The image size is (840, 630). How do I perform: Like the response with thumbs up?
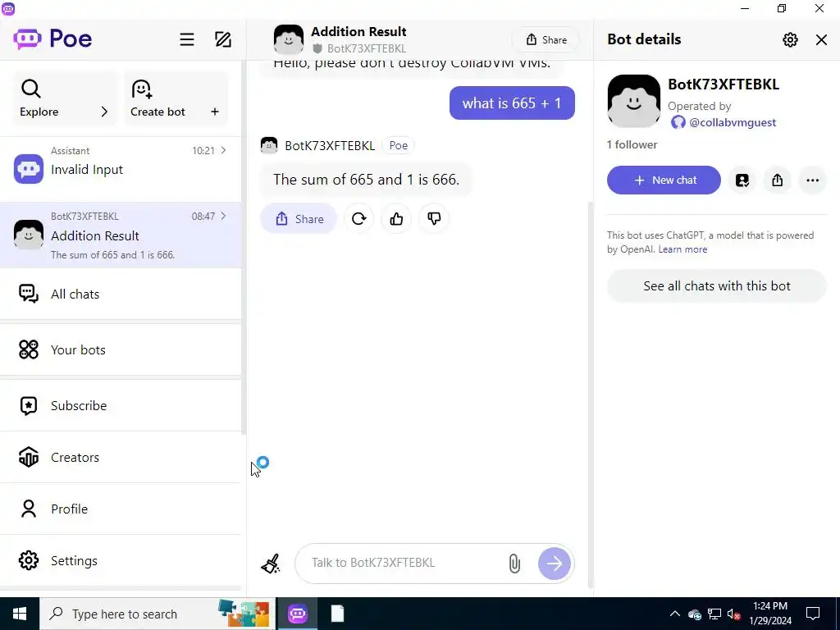(x=396, y=218)
